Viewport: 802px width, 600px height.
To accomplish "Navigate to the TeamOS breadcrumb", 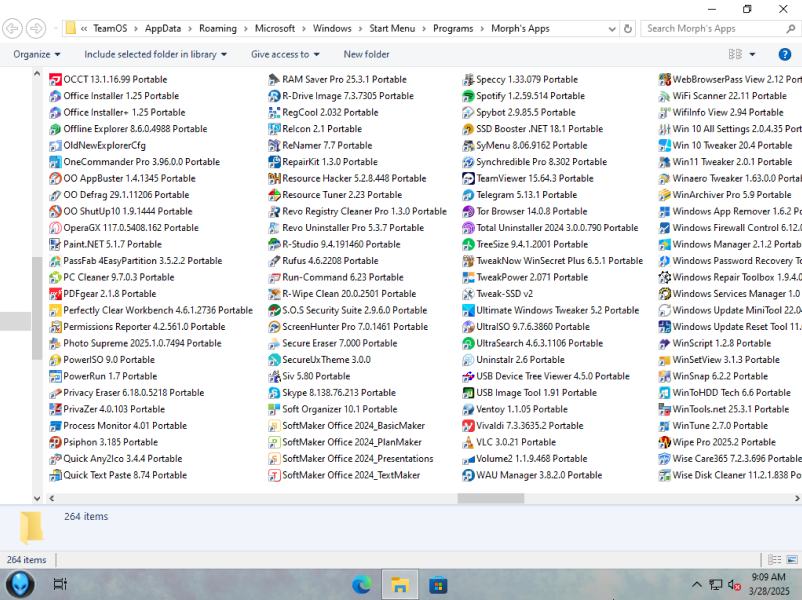I will 110,29.
